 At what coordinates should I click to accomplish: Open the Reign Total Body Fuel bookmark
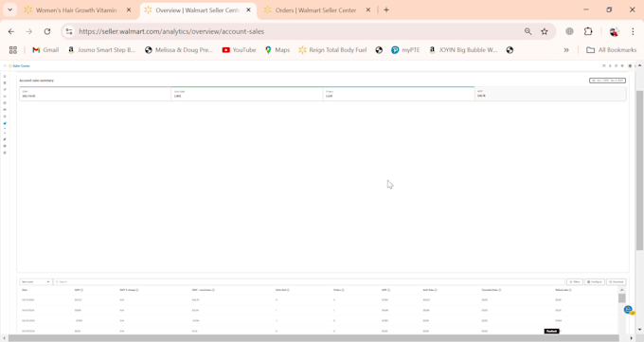[x=332, y=50]
